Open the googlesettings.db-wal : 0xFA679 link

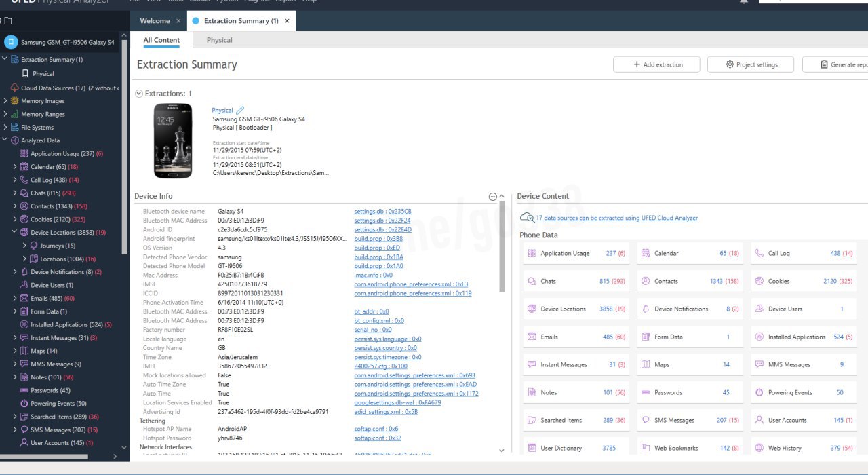click(x=397, y=402)
